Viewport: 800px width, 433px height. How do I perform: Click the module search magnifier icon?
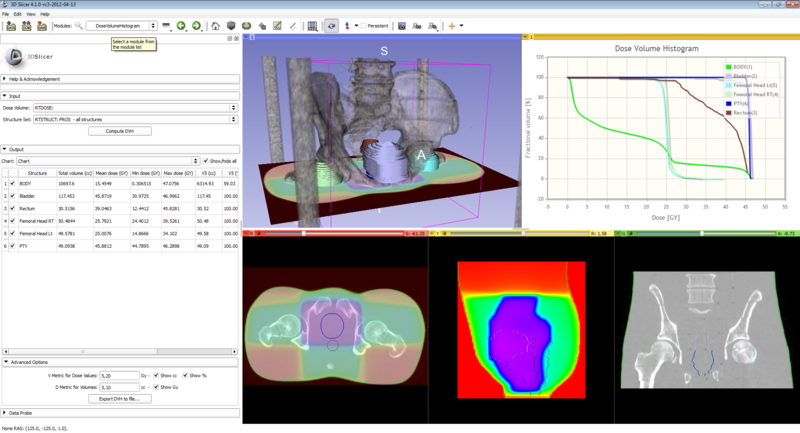(x=79, y=26)
